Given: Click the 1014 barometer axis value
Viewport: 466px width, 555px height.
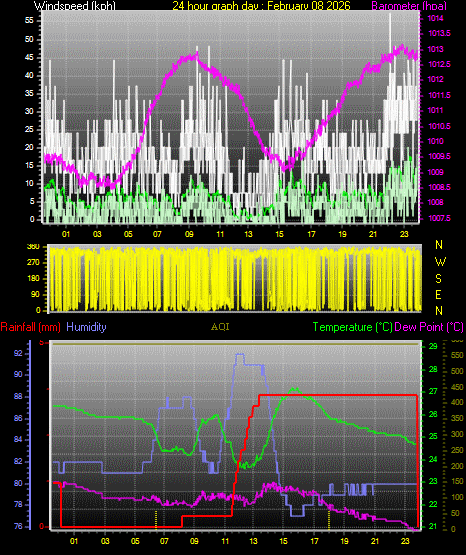Looking at the screenshot, I should pos(436,18).
